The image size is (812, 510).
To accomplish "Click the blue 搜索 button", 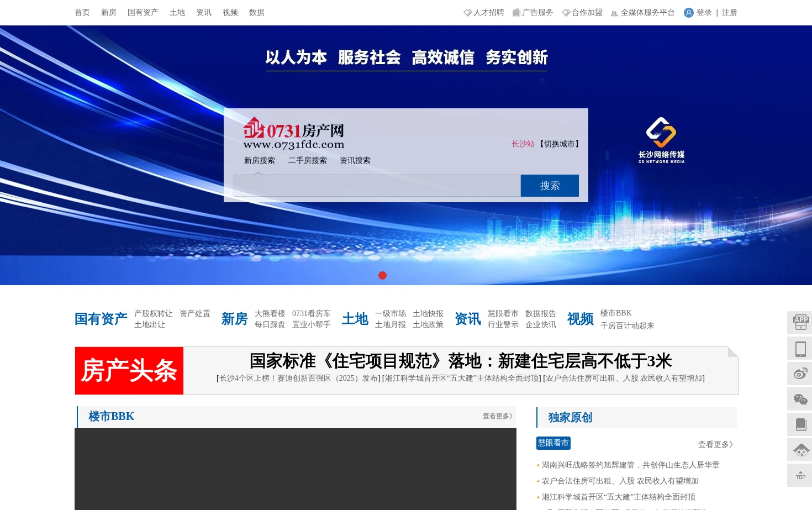I will point(550,186).
